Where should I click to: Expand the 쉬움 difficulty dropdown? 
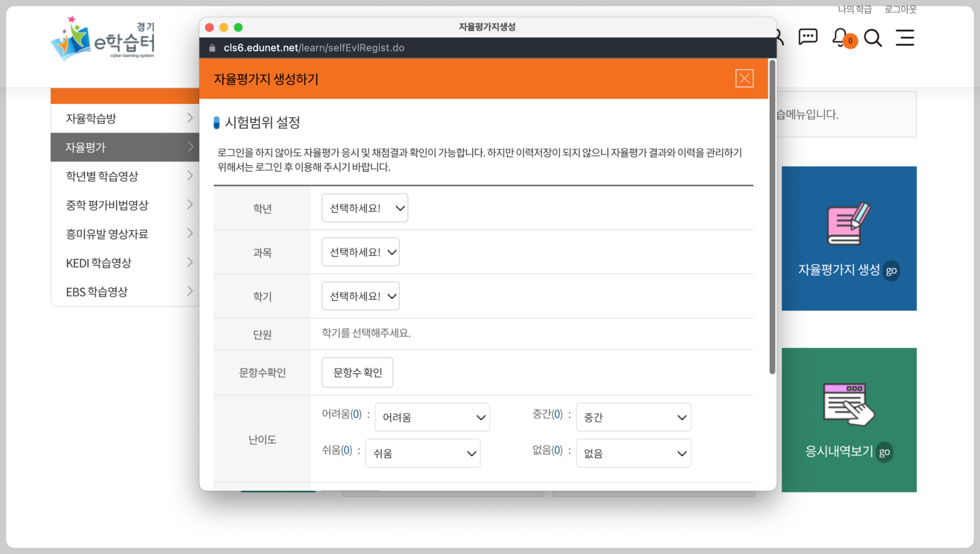[x=423, y=453]
